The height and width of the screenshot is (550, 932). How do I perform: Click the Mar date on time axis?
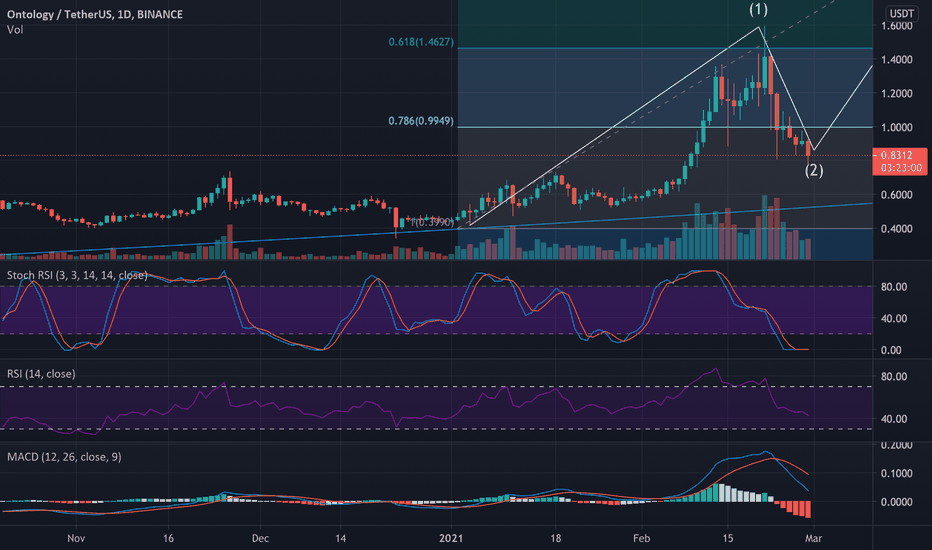(813, 538)
